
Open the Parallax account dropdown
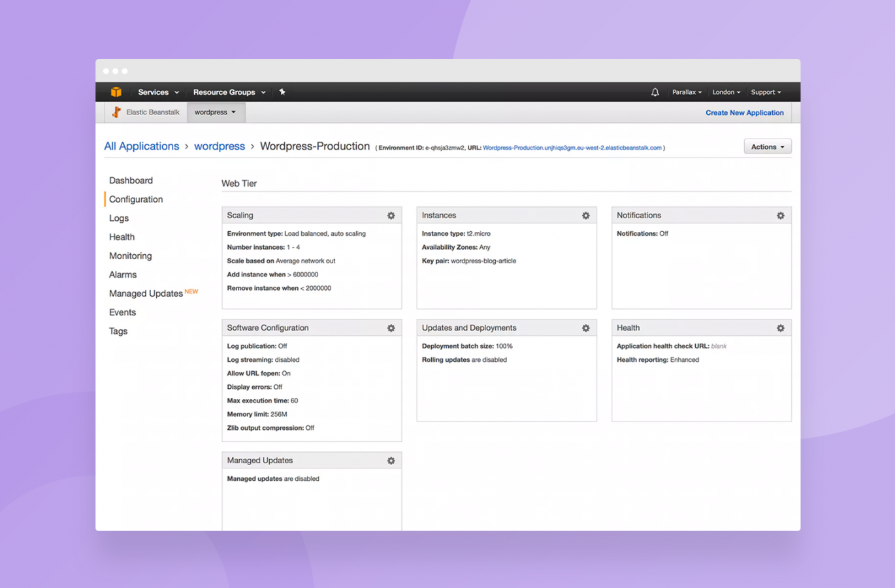click(687, 92)
